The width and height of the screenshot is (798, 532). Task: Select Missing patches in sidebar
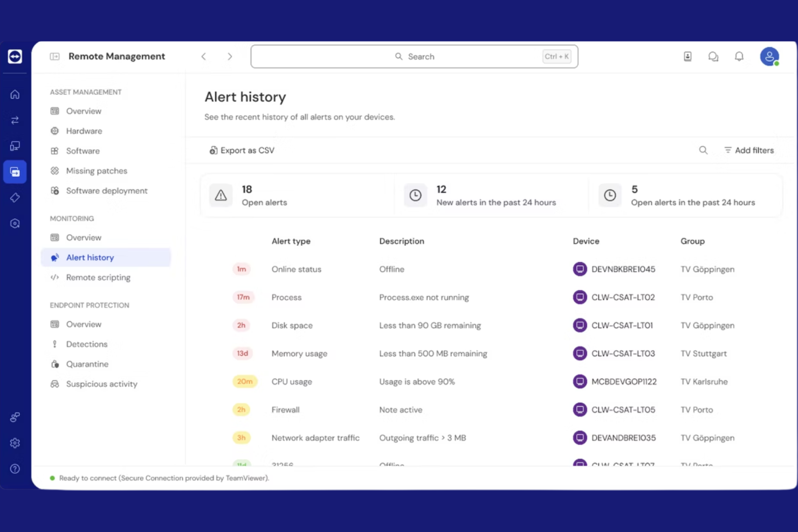tap(97, 171)
